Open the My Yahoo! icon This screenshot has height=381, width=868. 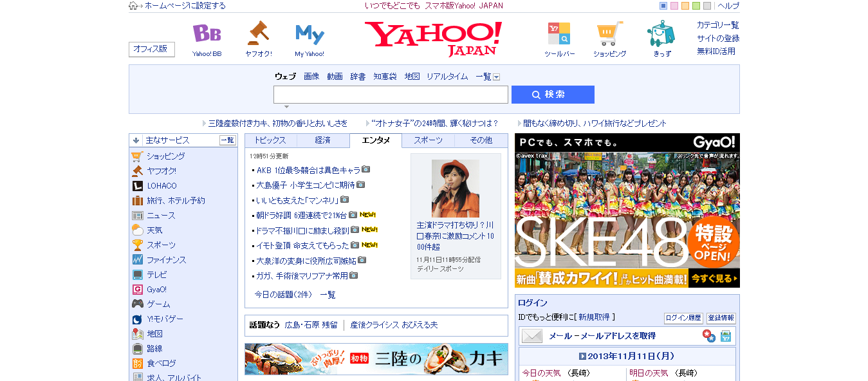point(309,33)
